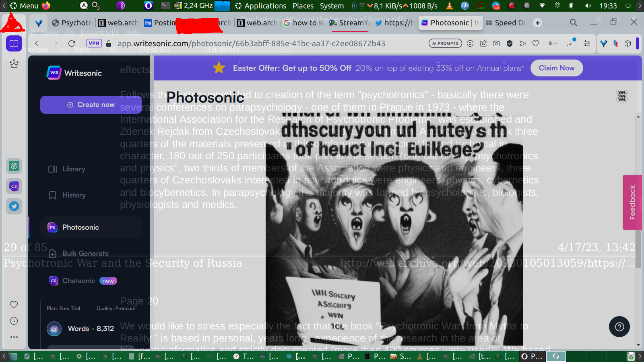This screenshot has width=644, height=362.
Task: Open the notification bell in the system tray
Action: 557,6
